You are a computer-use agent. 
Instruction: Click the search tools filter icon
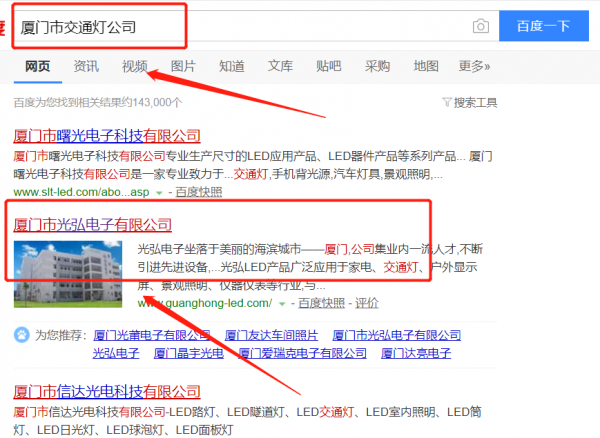click(445, 102)
